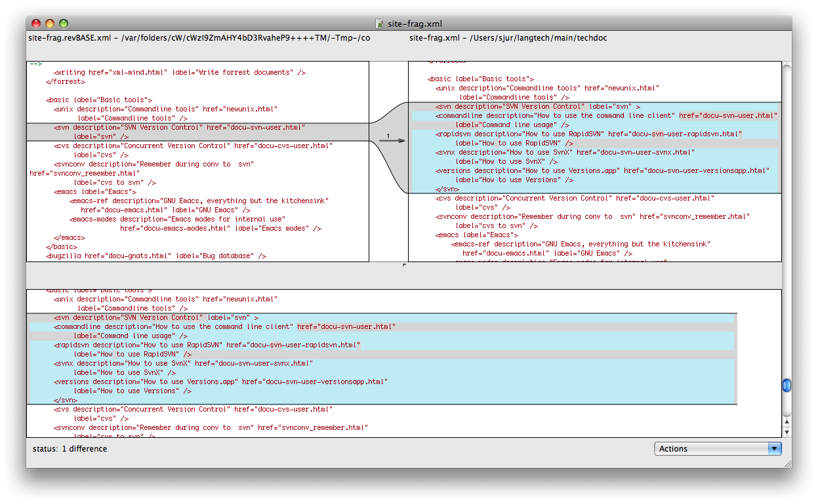Click the versions description line in merged bottom pane

point(221,381)
